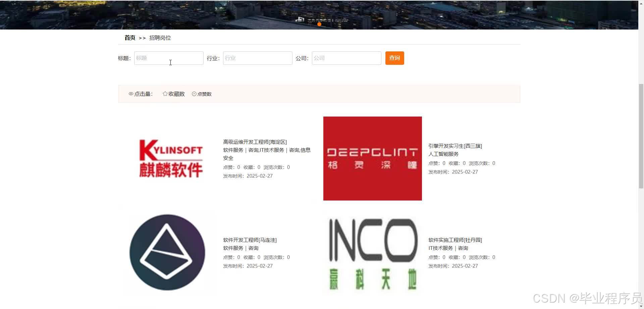Click the 招聘岗位 breadcrumb text
The width and height of the screenshot is (644, 309).
tap(160, 38)
